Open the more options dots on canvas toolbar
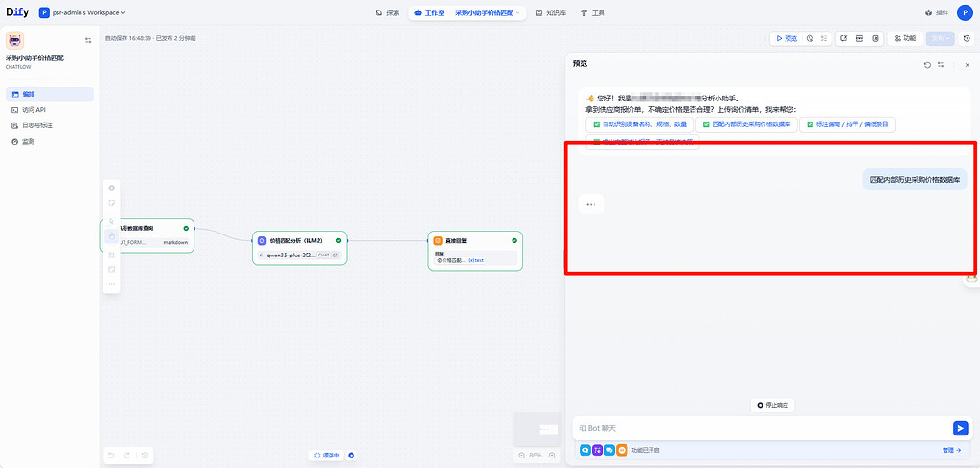The width and height of the screenshot is (980, 468). 112,284
